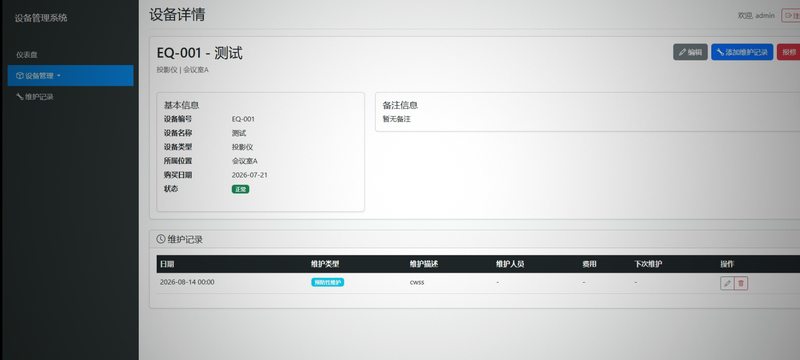Click the EQ-001 - 测试 heading
This screenshot has height=360, width=800.
(x=199, y=53)
